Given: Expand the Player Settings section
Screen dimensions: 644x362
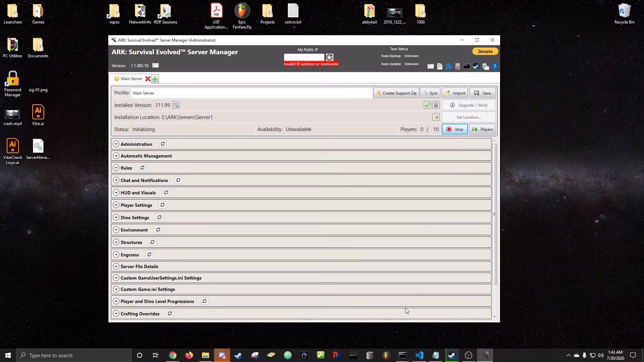Looking at the screenshot, I should [116, 205].
